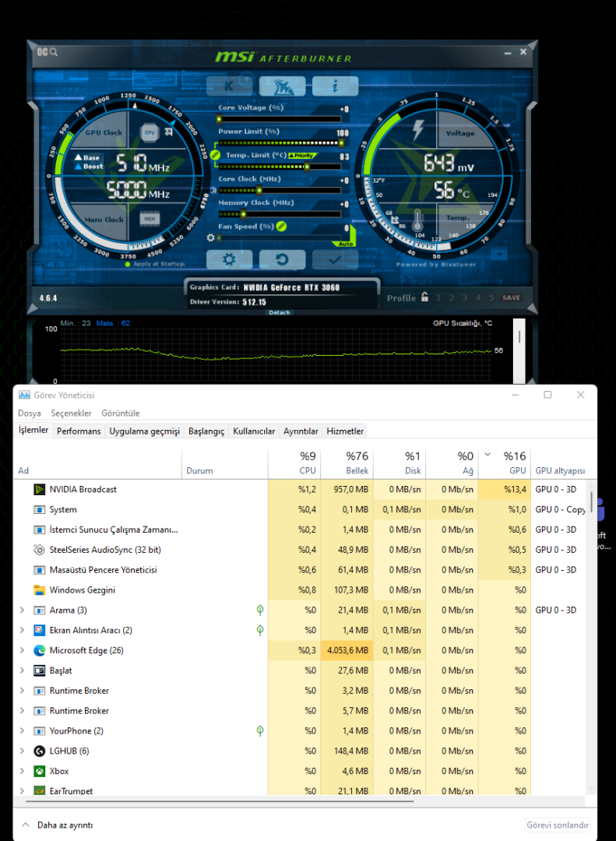Switch to the Uygulama geçmişi tab

coord(144,431)
